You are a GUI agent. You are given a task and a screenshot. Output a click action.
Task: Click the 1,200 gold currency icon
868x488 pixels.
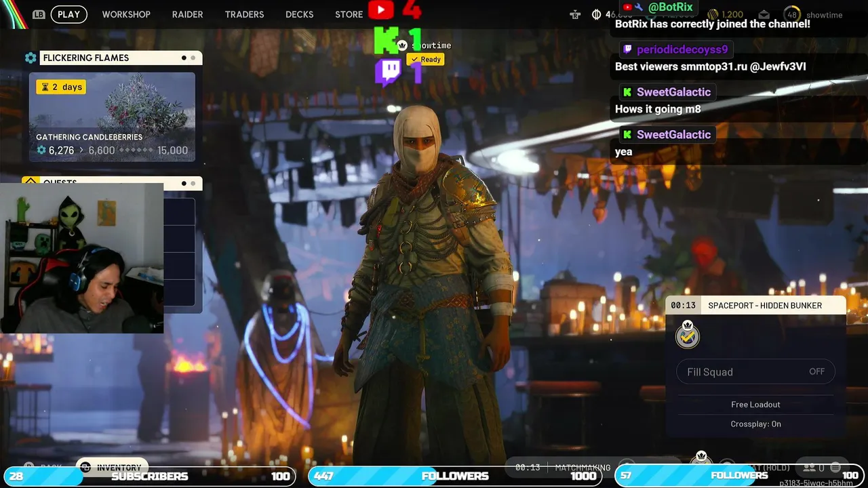[713, 14]
